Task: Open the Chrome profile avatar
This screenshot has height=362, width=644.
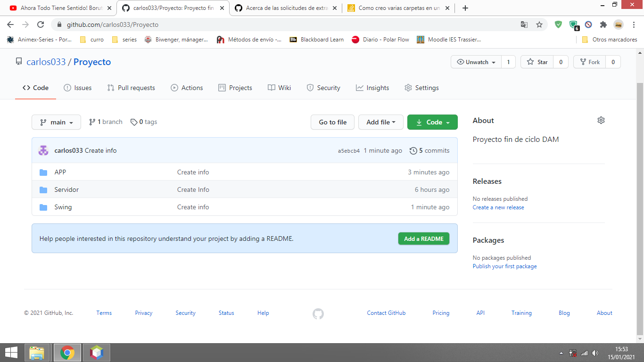Action: click(618, 25)
